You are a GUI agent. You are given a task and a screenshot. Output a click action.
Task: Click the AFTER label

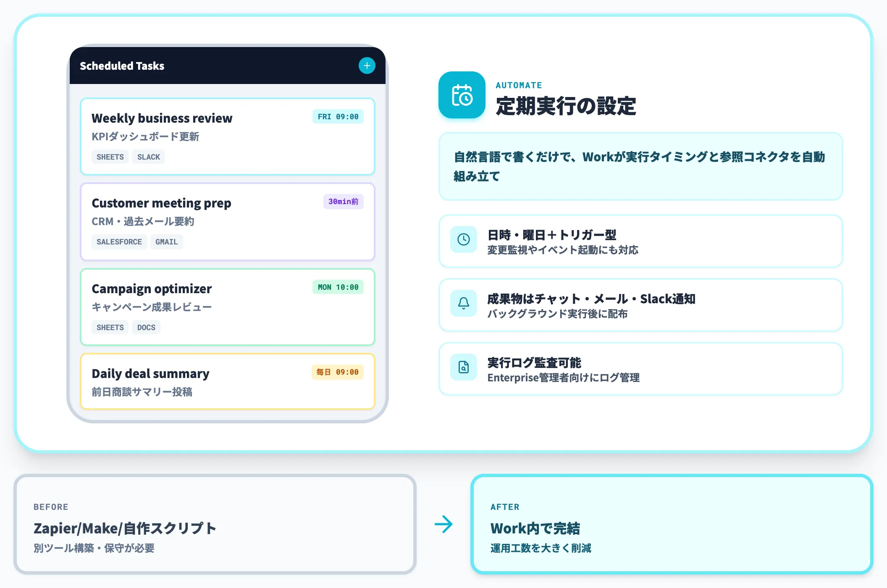point(505,507)
